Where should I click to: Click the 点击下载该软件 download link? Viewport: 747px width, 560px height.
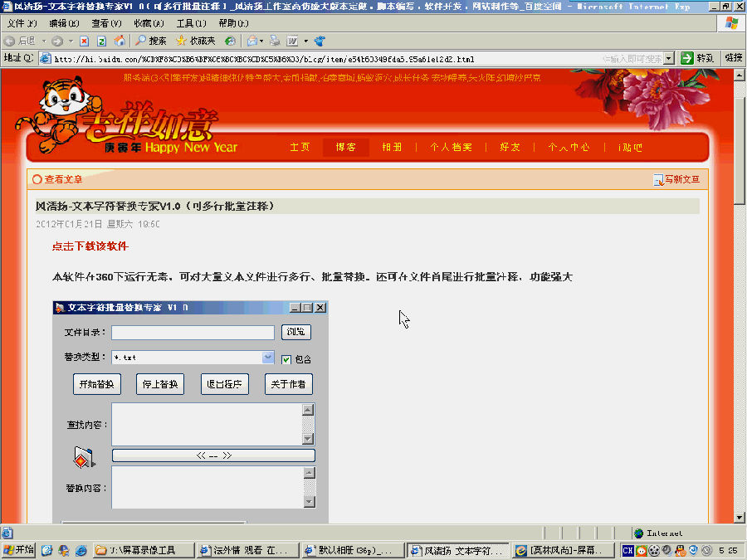pyautogui.click(x=90, y=246)
